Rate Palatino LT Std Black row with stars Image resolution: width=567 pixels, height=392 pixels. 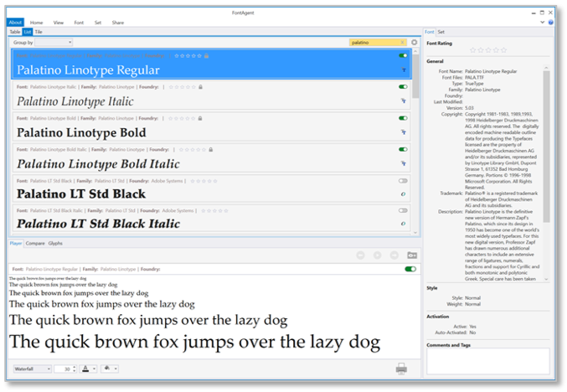pyautogui.click(x=204, y=181)
